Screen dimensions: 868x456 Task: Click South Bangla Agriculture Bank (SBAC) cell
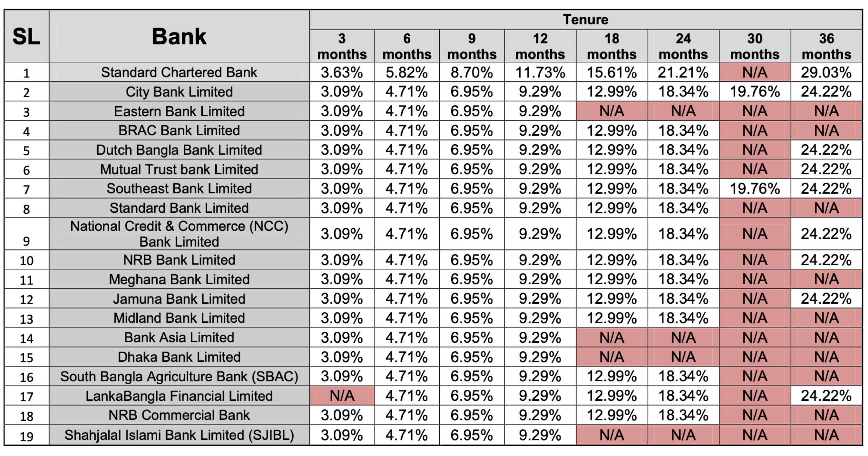coord(179,376)
